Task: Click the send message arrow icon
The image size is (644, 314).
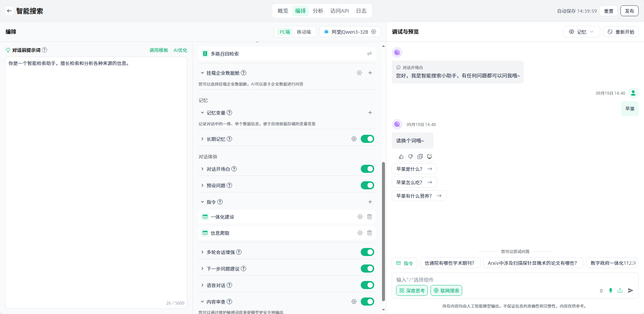Action: [x=631, y=290]
